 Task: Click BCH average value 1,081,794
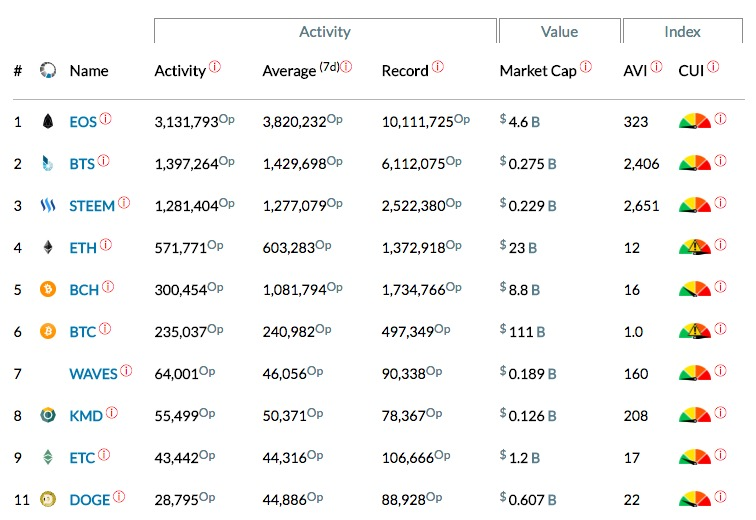[x=294, y=290]
